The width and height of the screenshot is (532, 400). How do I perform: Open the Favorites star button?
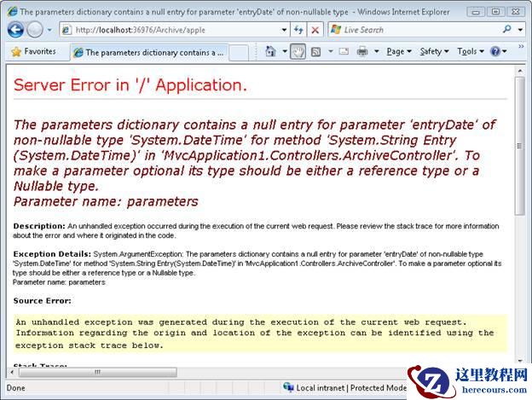pos(33,51)
